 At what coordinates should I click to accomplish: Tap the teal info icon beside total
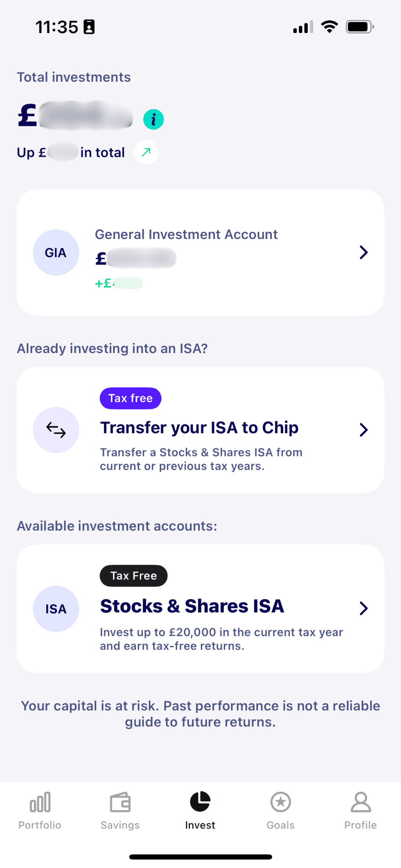(153, 120)
